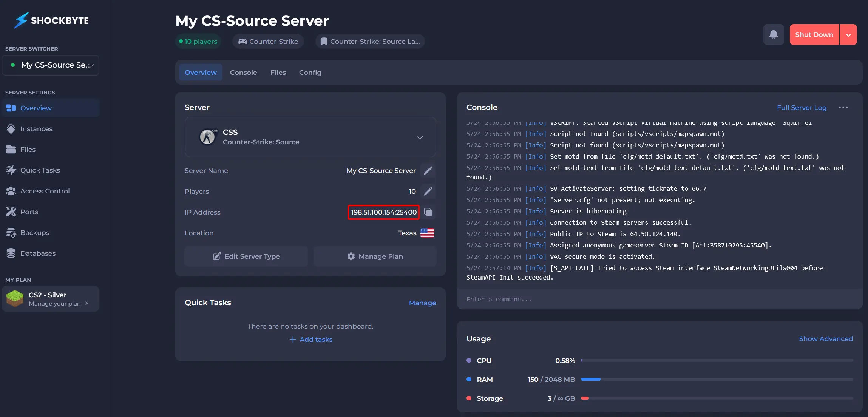
Task: Focus the Enter a command console field
Action: tap(659, 299)
